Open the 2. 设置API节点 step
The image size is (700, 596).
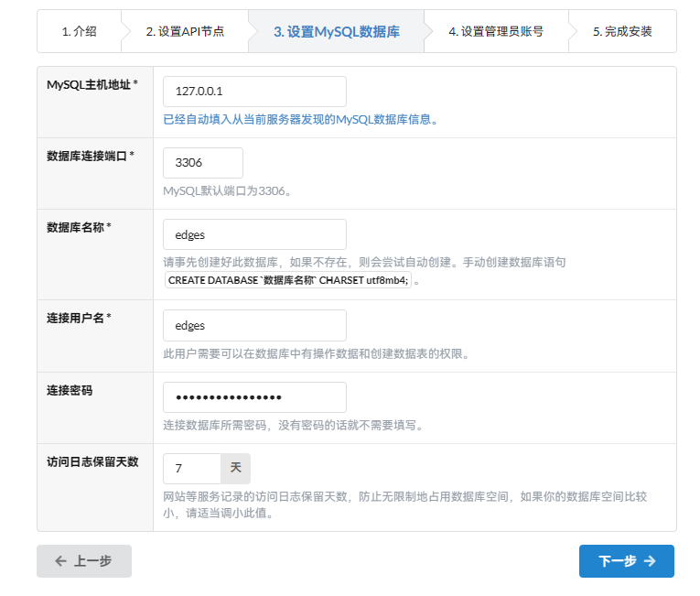[185, 31]
